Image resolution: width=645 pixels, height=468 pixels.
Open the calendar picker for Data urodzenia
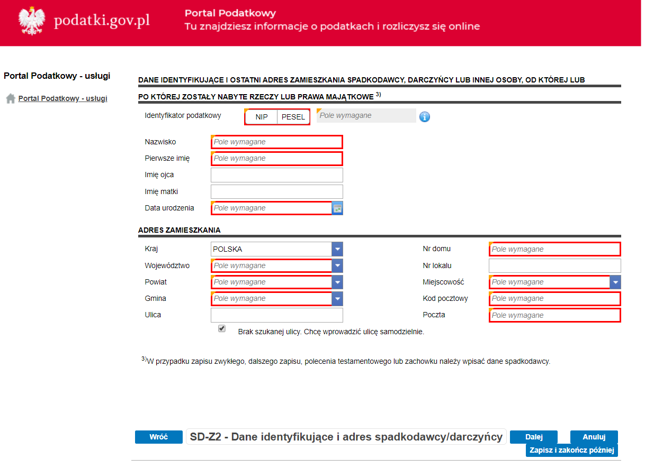click(x=337, y=209)
